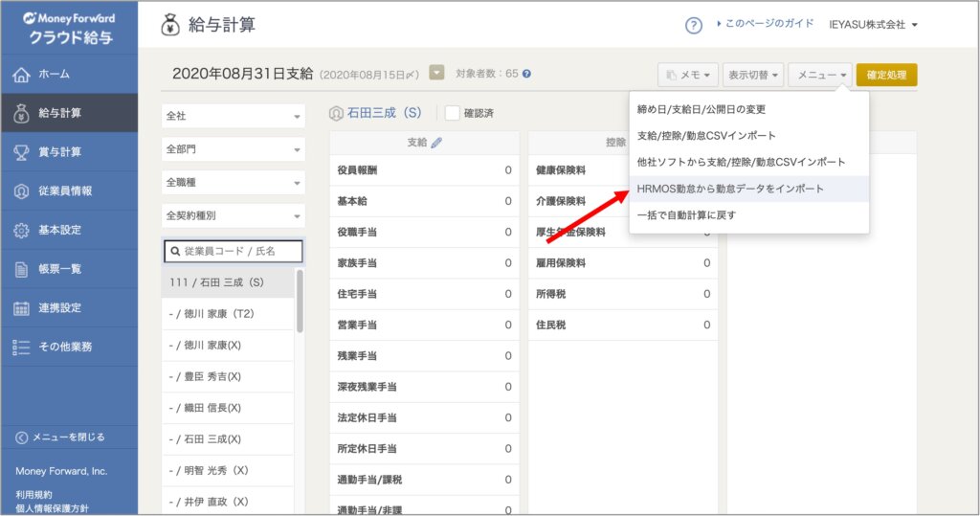Click the 確定処理 button
This screenshot has width=980, height=516.
(x=886, y=75)
